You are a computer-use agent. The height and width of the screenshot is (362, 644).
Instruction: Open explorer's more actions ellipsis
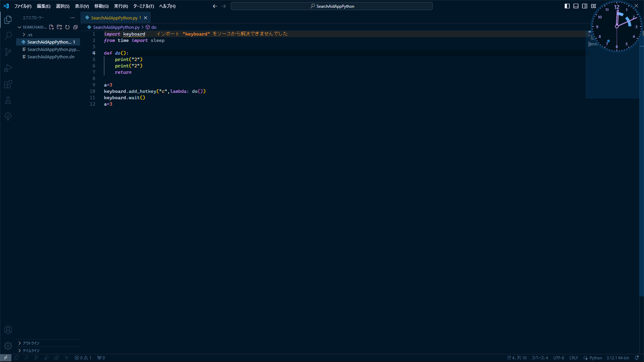click(72, 18)
